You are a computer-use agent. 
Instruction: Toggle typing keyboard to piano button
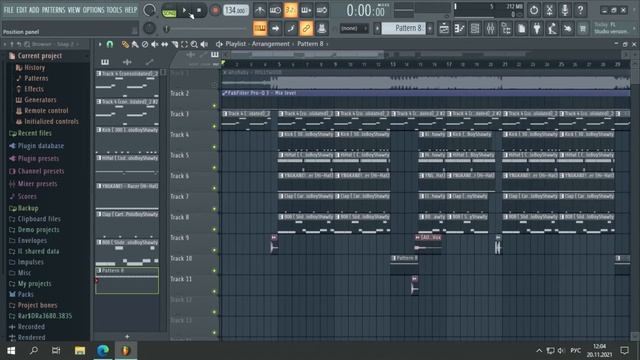coord(260,28)
